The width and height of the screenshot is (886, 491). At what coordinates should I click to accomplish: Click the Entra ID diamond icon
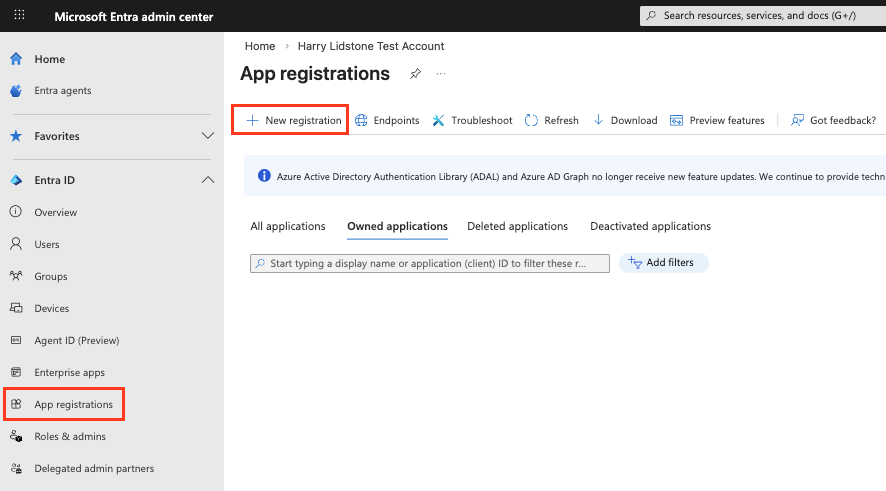click(x=16, y=180)
